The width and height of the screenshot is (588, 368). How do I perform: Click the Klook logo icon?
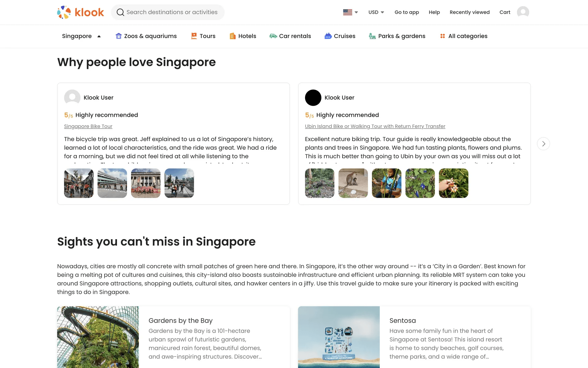(x=64, y=12)
